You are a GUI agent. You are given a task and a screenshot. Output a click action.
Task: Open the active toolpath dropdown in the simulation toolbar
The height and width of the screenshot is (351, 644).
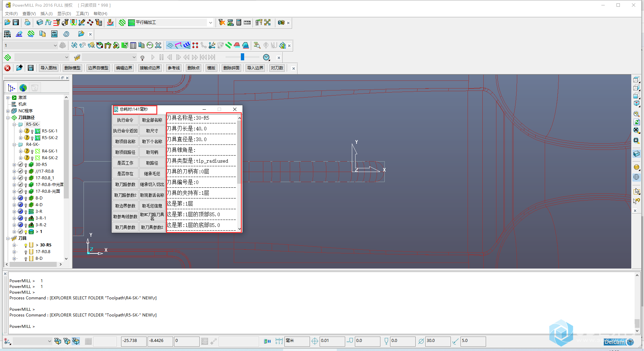[66, 57]
